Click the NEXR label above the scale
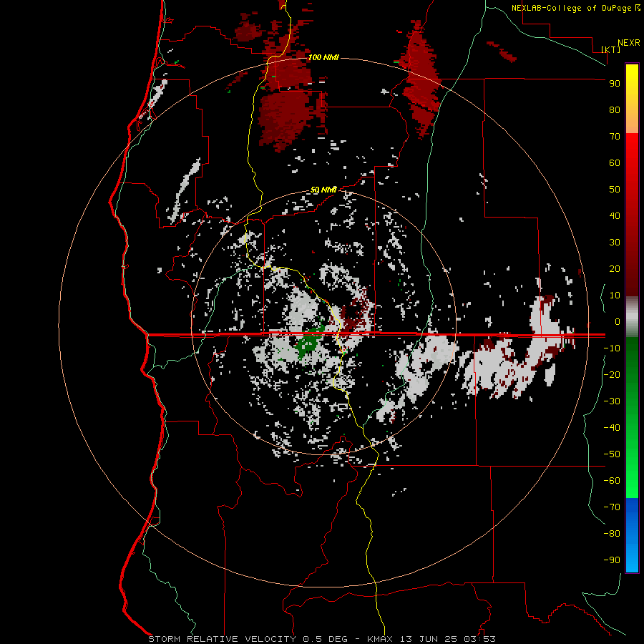 [628, 43]
